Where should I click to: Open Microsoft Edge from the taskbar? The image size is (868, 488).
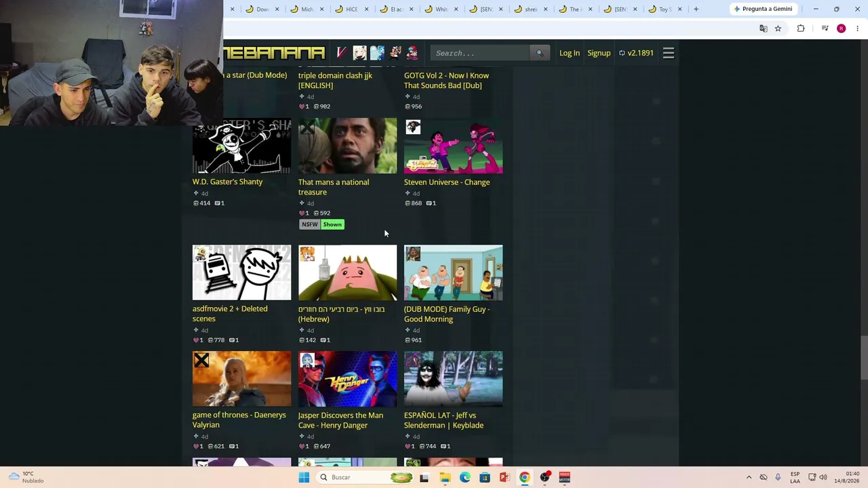pos(465,477)
